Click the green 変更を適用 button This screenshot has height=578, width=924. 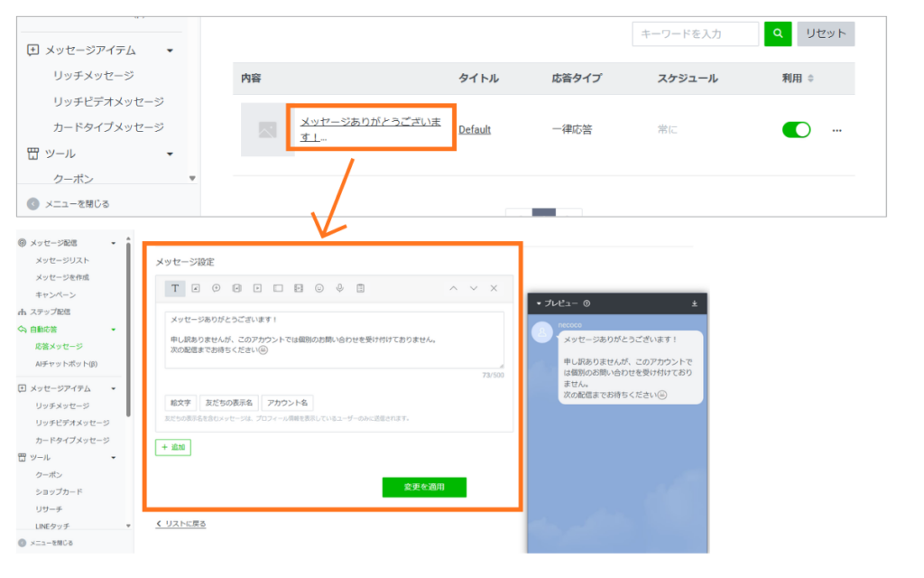coord(424,487)
